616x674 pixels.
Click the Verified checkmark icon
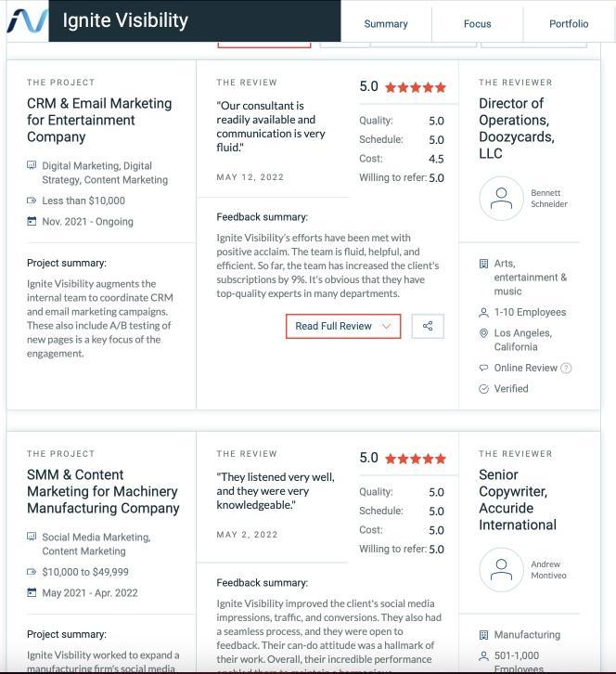point(483,389)
